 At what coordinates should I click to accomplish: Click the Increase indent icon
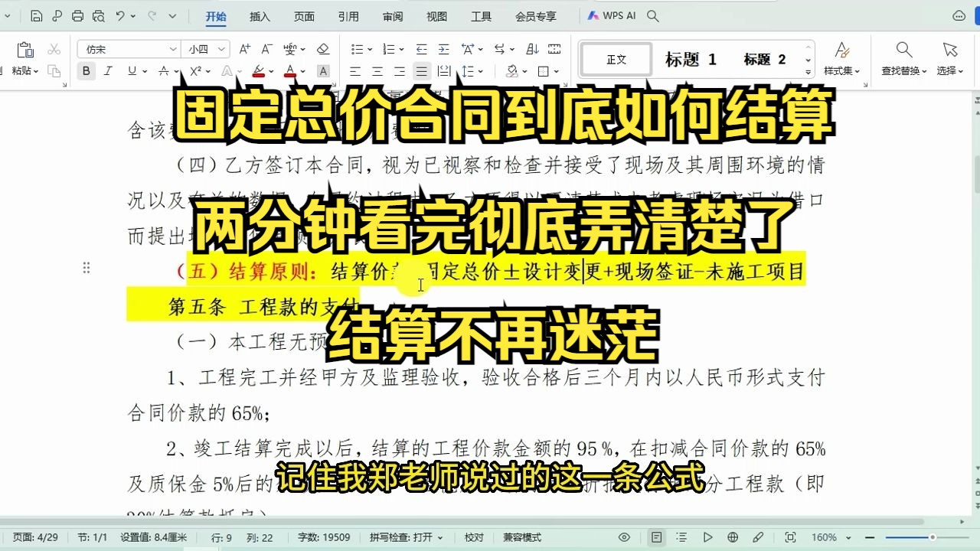(x=443, y=49)
